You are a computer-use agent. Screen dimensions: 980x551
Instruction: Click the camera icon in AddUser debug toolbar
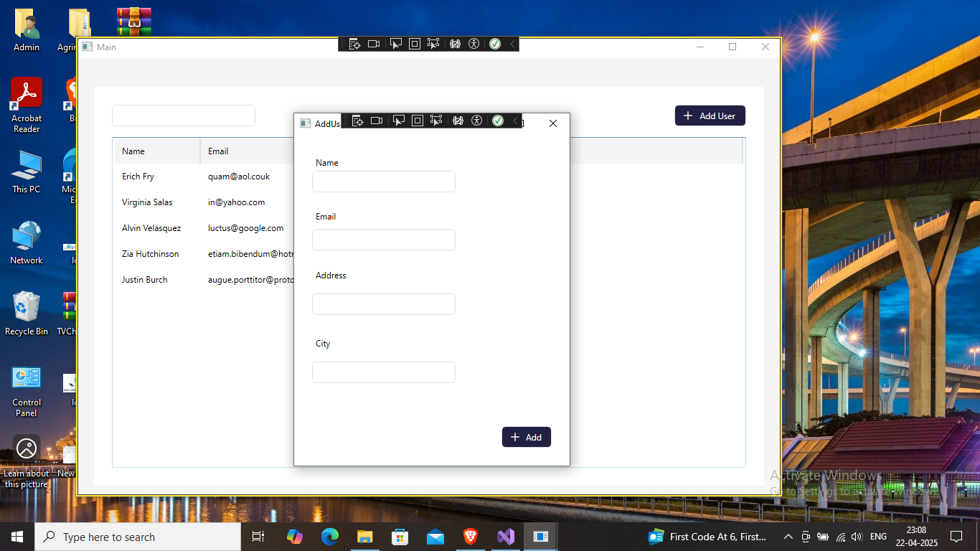point(377,121)
